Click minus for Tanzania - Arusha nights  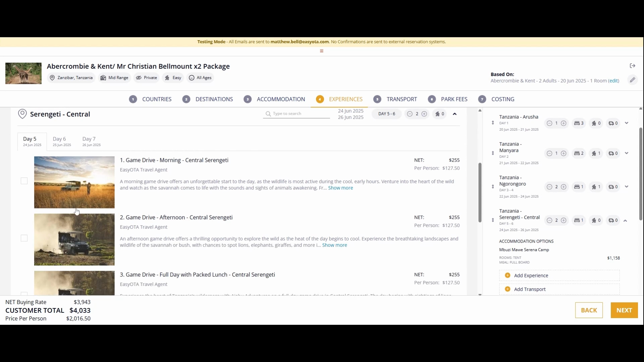pos(549,123)
